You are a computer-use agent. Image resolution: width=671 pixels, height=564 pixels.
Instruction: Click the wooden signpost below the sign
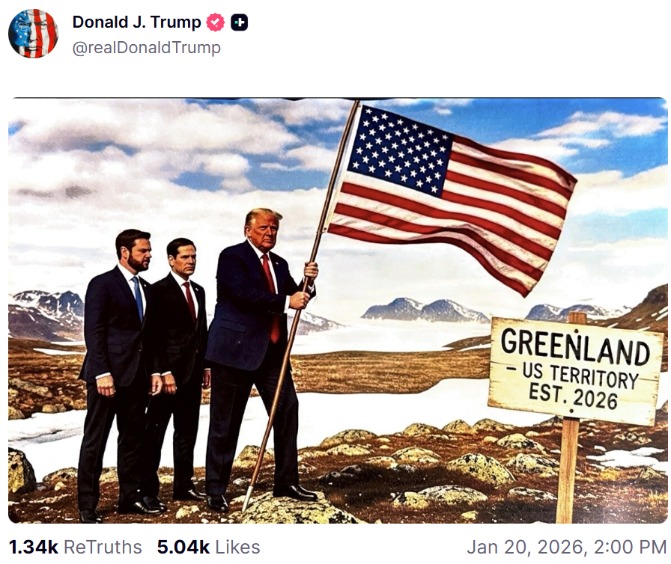pos(568,470)
